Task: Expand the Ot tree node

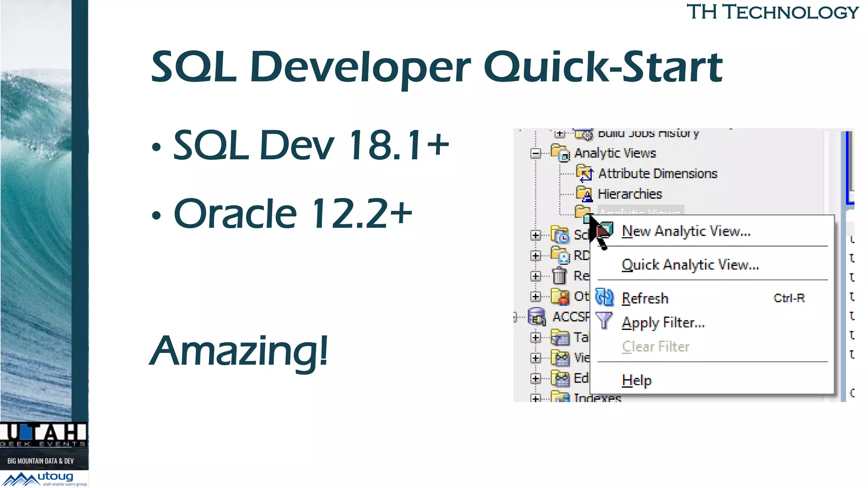Action: [x=536, y=297]
